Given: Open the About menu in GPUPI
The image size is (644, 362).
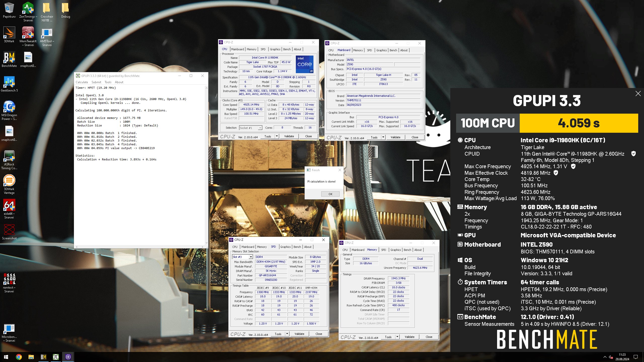Looking at the screenshot, I should [x=119, y=82].
